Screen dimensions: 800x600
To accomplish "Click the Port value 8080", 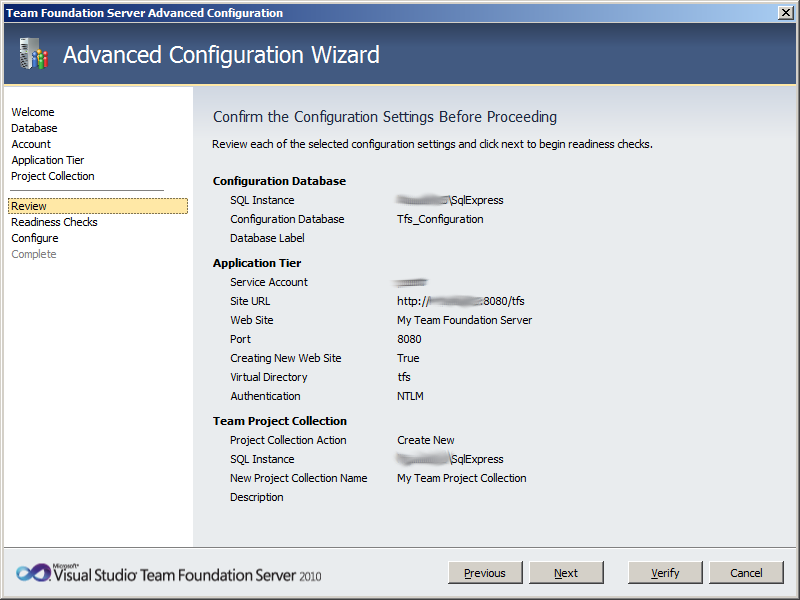I will point(409,339).
